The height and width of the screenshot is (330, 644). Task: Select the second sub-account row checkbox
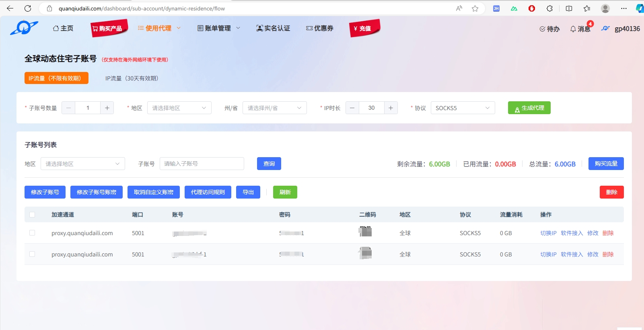(32, 254)
